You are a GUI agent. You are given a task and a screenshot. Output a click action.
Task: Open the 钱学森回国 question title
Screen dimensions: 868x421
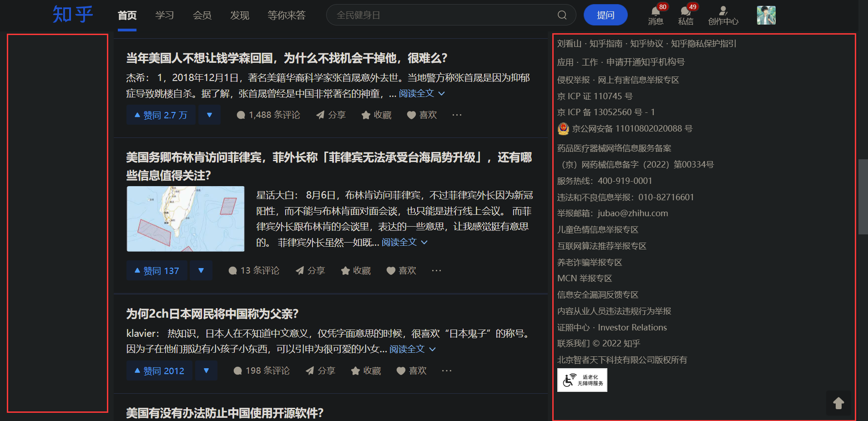coord(287,58)
